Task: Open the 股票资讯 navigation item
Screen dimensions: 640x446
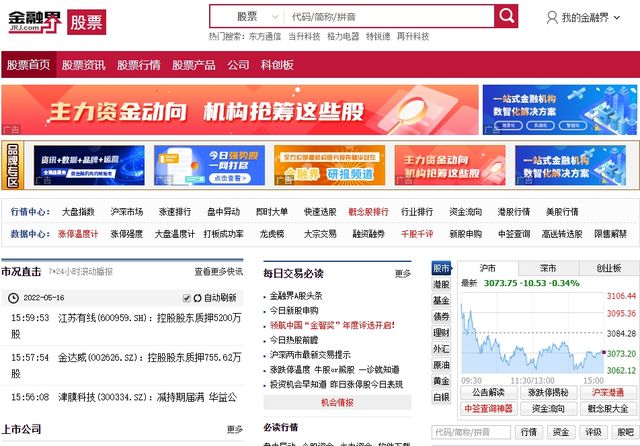Action: pyautogui.click(x=83, y=65)
